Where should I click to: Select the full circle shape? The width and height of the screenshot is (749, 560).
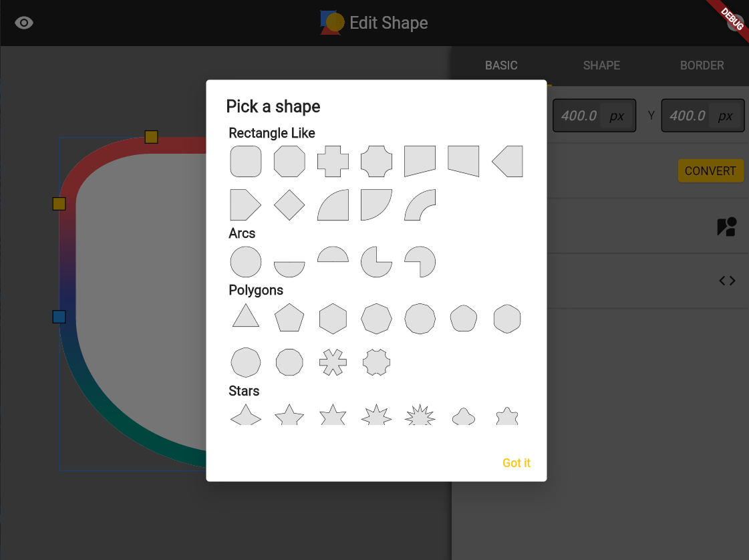[246, 261]
